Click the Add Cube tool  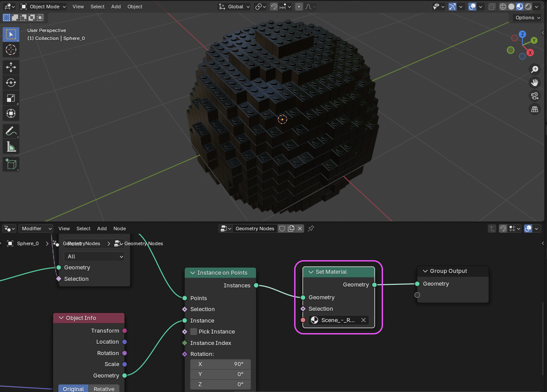[11, 164]
